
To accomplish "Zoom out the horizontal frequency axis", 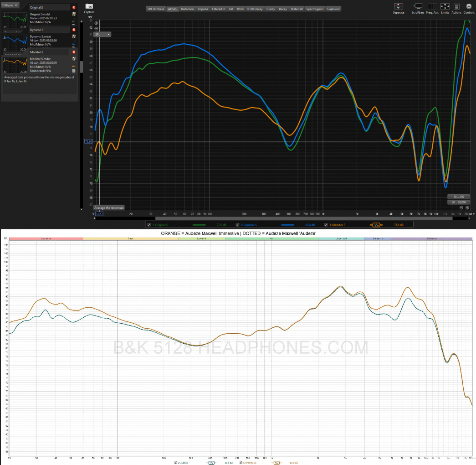I will pyautogui.click(x=461, y=208).
